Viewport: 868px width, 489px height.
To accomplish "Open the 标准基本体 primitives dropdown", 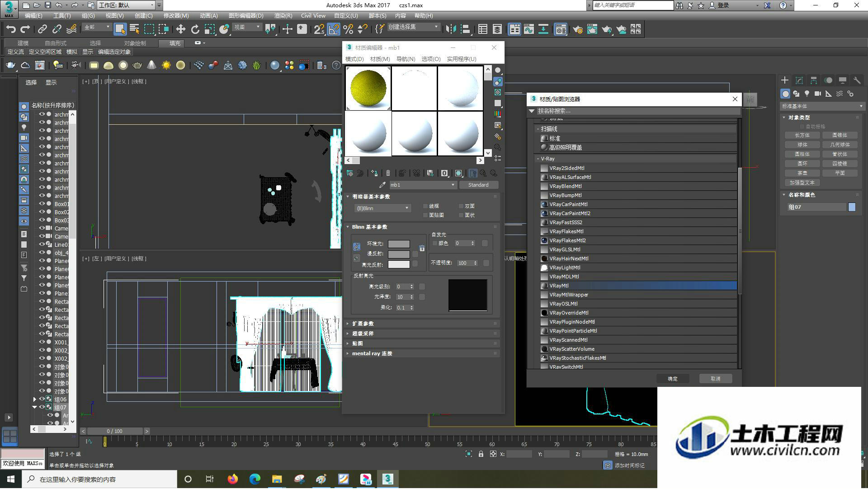I will tap(822, 106).
